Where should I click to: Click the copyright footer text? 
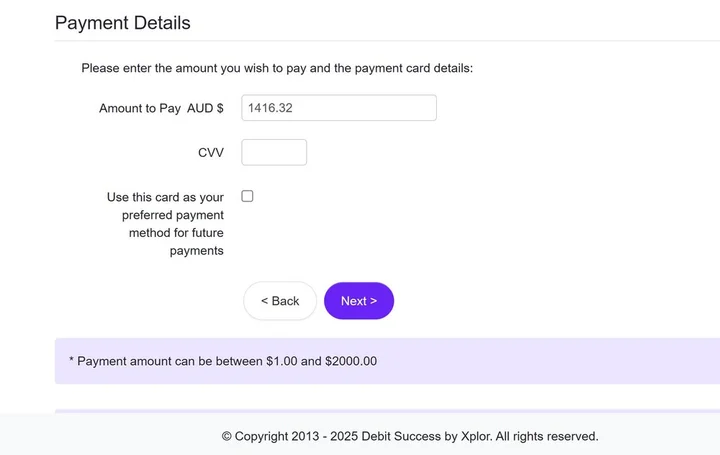(x=410, y=436)
